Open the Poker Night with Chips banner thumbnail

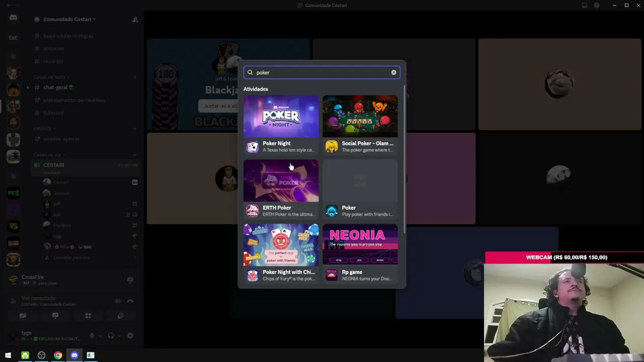click(x=281, y=245)
